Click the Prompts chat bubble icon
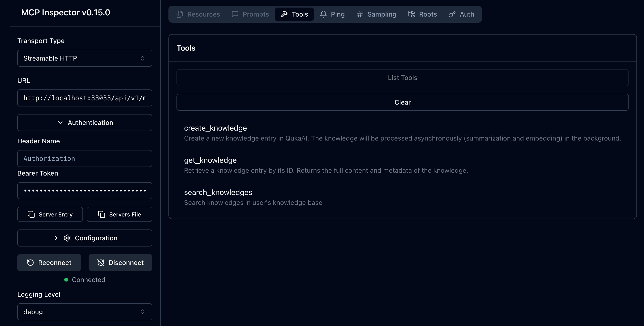644x326 pixels. pos(235,14)
